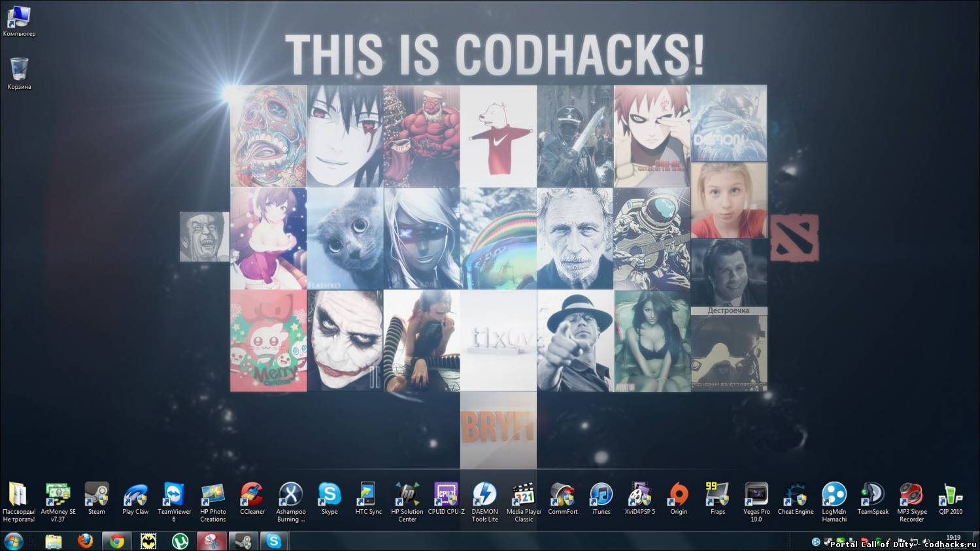
Task: Switch to the Snipping Tool taskbar button
Action: 212,541
